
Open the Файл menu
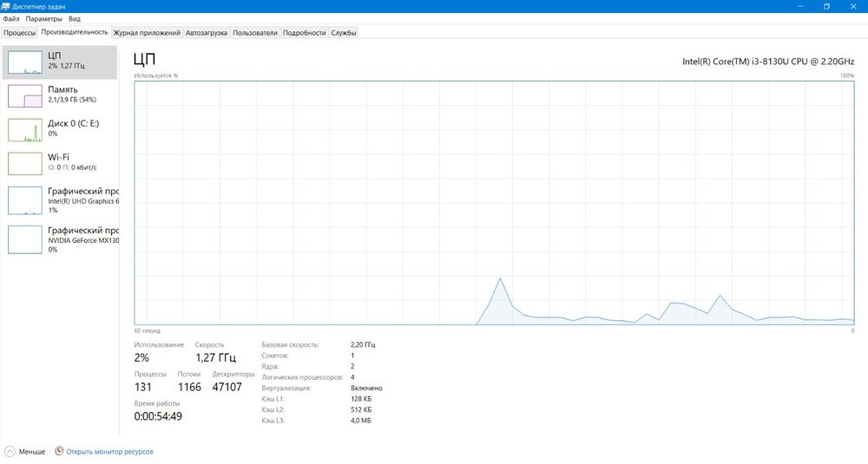(x=11, y=19)
